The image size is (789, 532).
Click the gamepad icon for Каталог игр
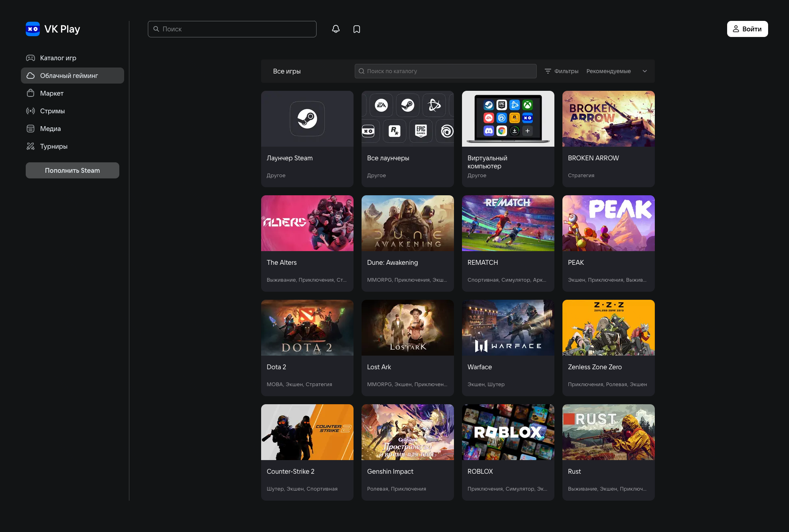click(x=31, y=58)
